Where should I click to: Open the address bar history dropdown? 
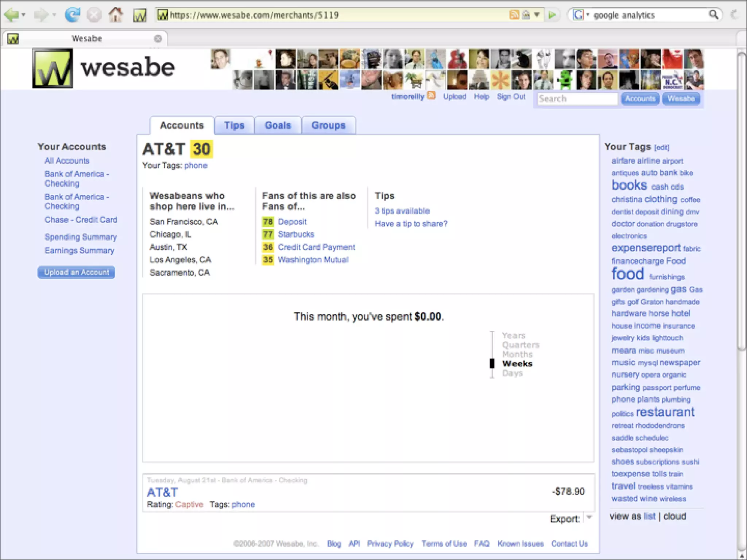537,15
